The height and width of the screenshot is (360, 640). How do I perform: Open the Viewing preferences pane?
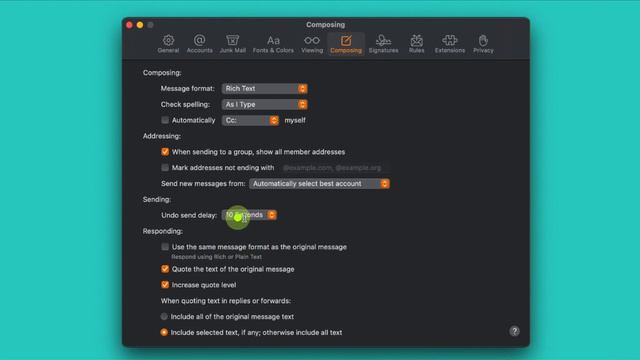[312, 44]
